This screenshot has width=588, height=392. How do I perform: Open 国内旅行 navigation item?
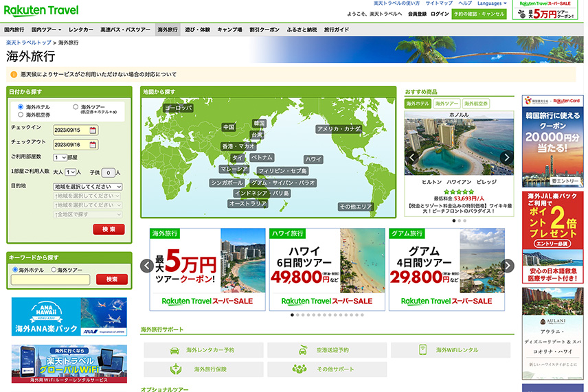(x=14, y=30)
